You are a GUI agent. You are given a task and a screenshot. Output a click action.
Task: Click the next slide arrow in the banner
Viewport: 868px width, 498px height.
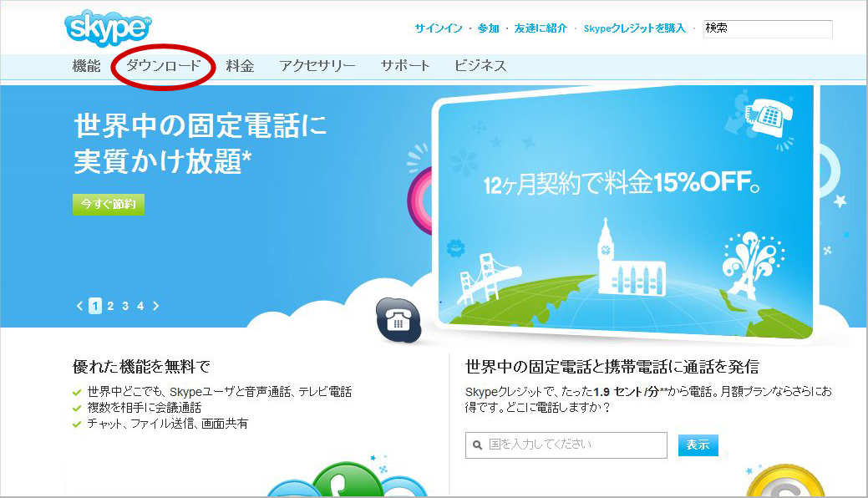click(x=156, y=306)
